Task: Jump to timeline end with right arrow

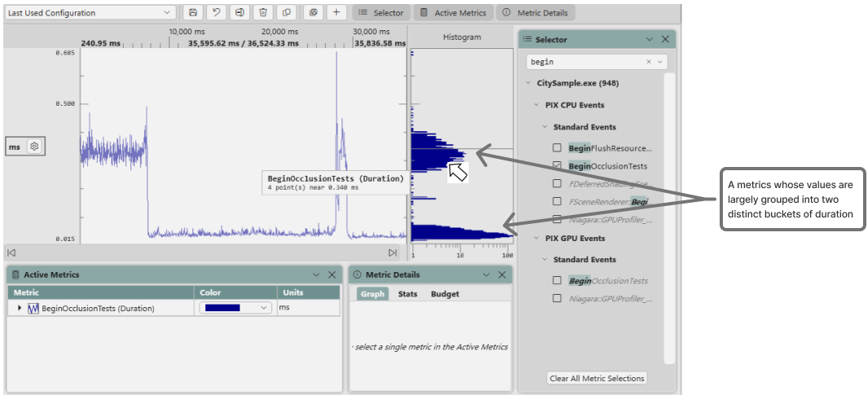Action: (393, 252)
